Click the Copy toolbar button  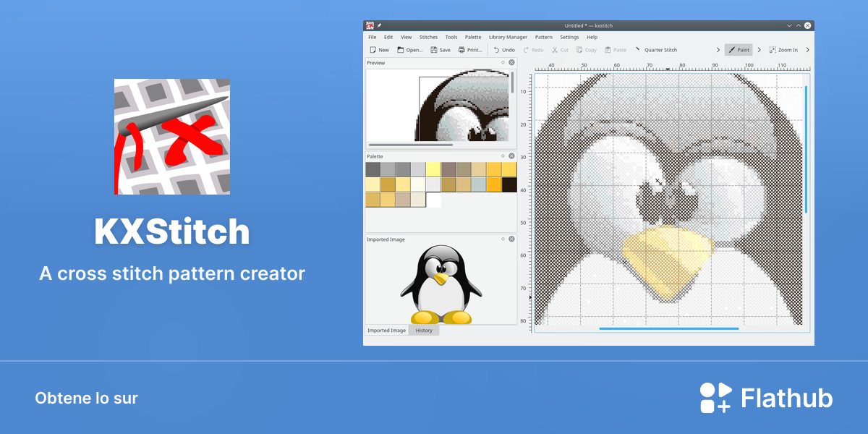pyautogui.click(x=587, y=50)
